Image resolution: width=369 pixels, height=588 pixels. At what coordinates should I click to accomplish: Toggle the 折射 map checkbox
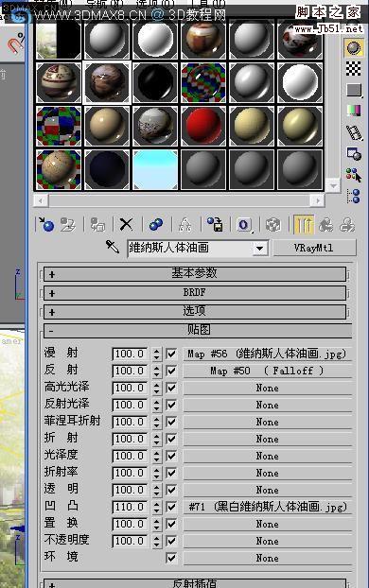pos(171,439)
